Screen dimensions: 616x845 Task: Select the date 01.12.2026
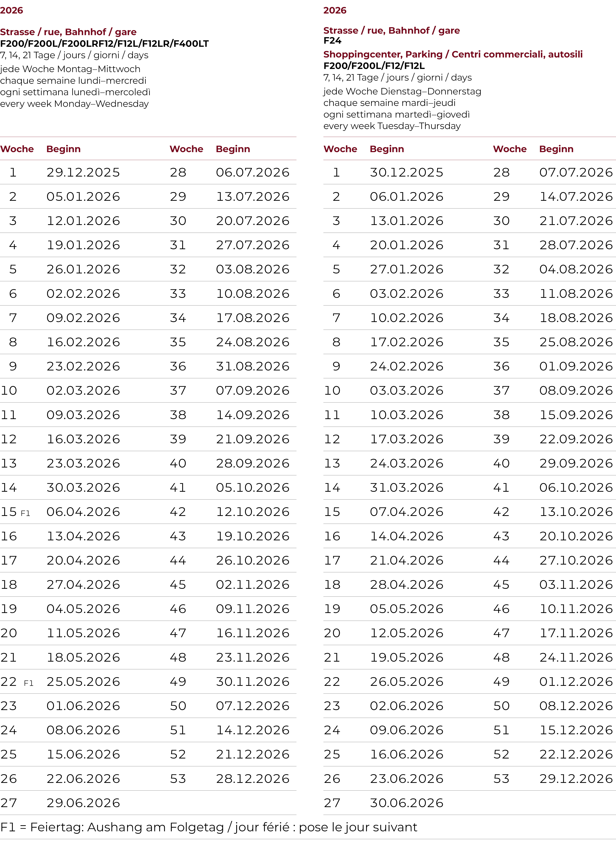pyautogui.click(x=576, y=681)
